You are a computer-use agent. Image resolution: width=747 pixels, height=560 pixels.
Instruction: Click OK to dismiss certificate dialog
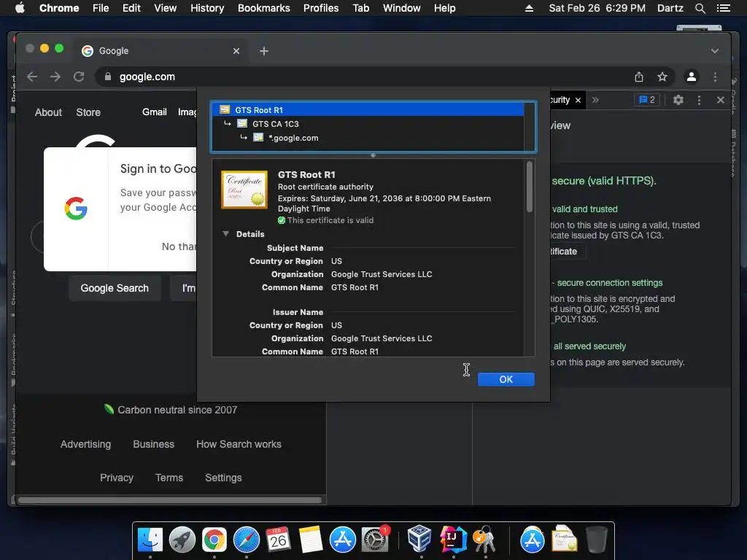coord(506,379)
